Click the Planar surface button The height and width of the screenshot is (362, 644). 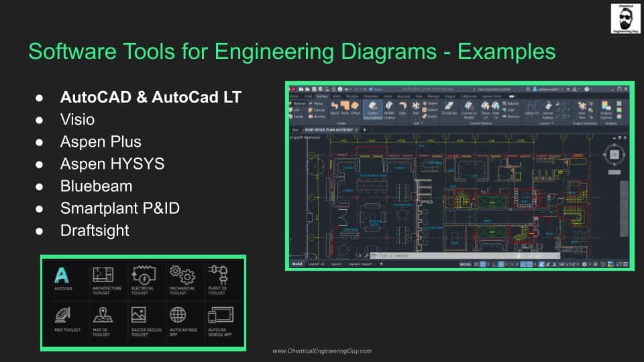pos(317,103)
